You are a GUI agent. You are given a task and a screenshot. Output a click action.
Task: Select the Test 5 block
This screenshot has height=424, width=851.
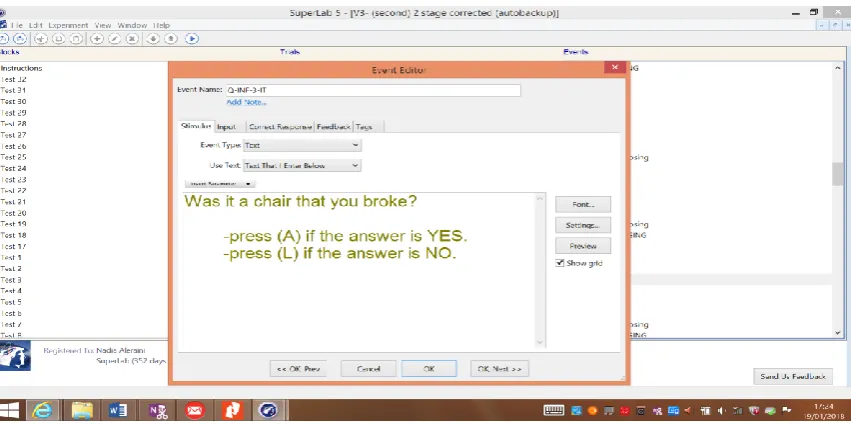11,302
